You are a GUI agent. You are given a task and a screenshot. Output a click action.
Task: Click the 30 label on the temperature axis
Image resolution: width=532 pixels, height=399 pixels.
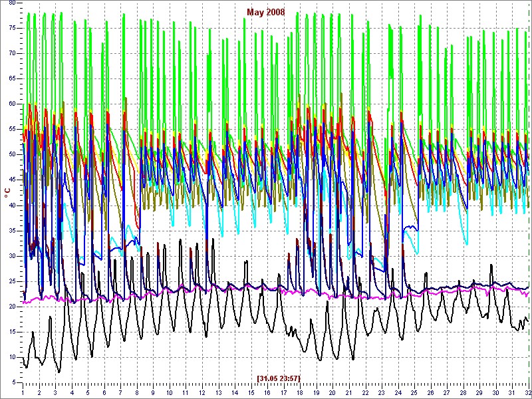point(13,257)
